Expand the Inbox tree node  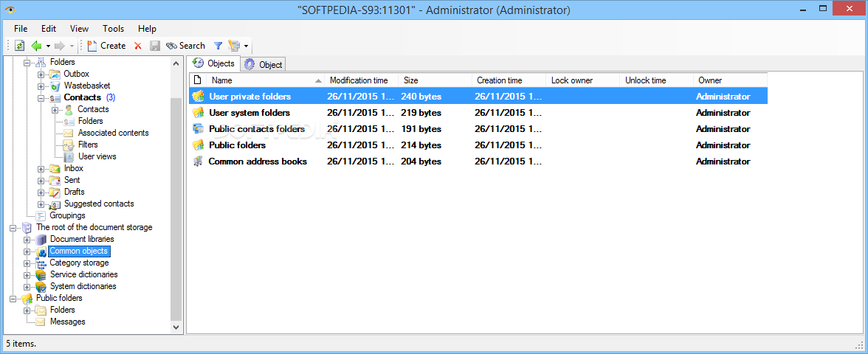point(41,169)
